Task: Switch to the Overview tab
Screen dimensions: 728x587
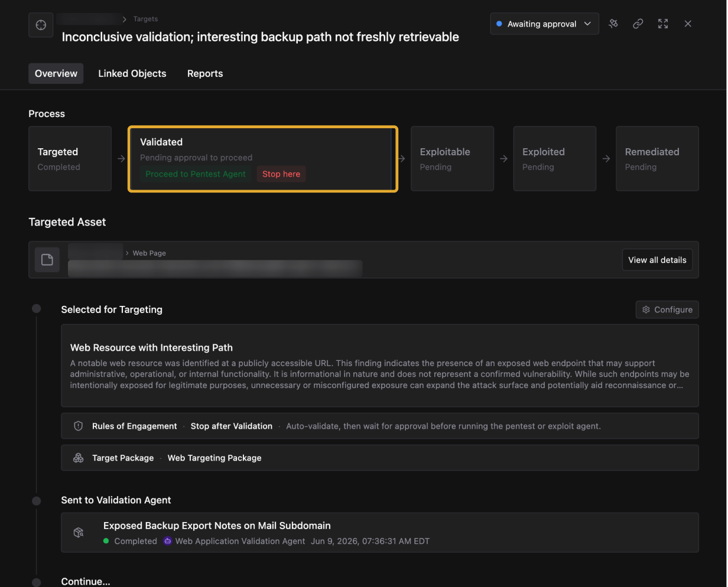Action: pyautogui.click(x=56, y=73)
